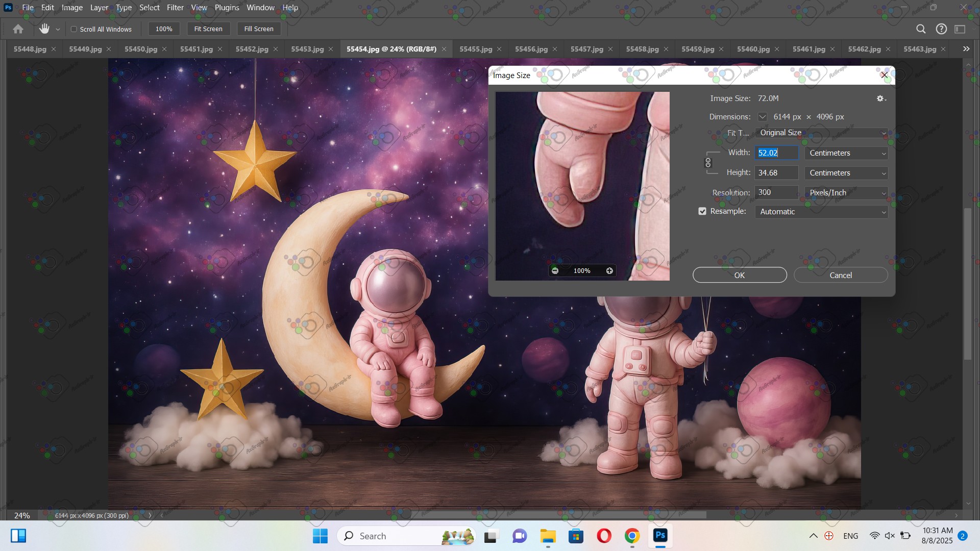Click OK in Image Size dialog
Image resolution: width=980 pixels, height=551 pixels.
pyautogui.click(x=739, y=275)
